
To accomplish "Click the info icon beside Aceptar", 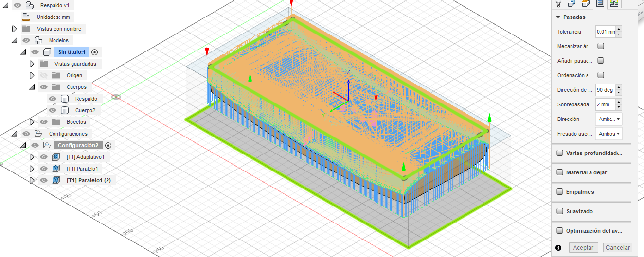I will coord(558,248).
